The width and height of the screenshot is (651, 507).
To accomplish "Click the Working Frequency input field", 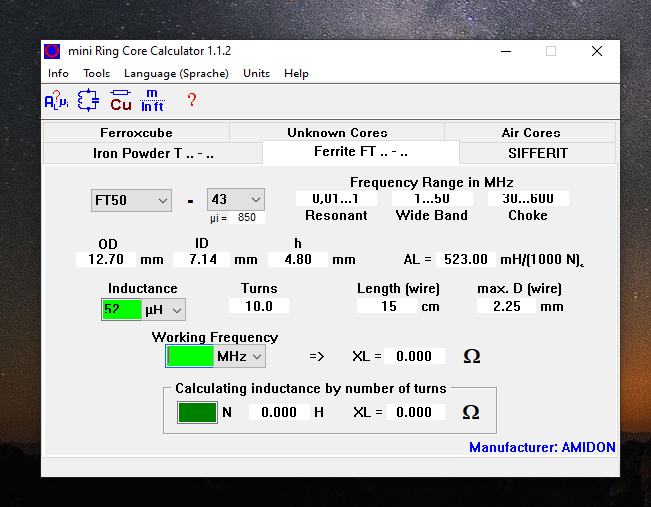I will (x=190, y=356).
